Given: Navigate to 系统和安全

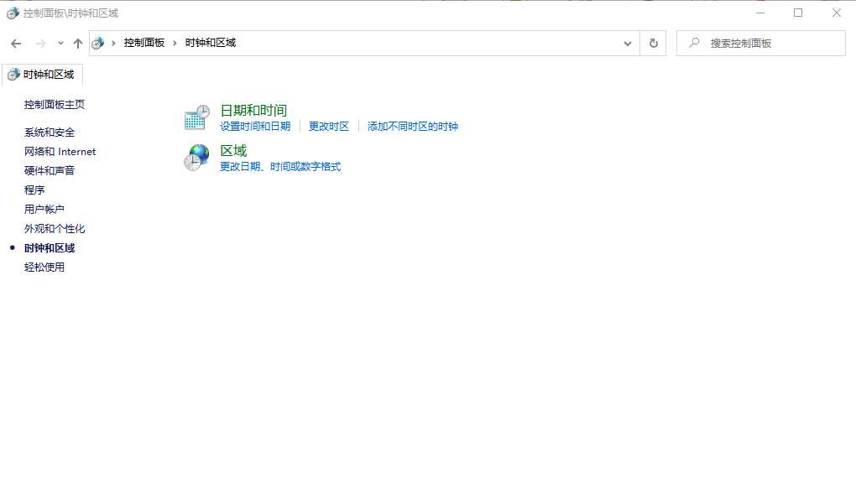Looking at the screenshot, I should point(49,132).
